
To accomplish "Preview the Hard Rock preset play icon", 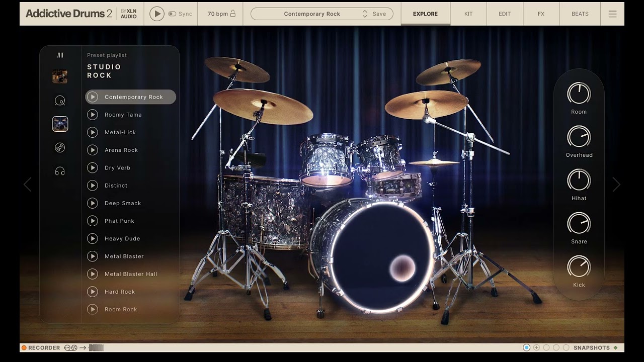I will point(93,292).
